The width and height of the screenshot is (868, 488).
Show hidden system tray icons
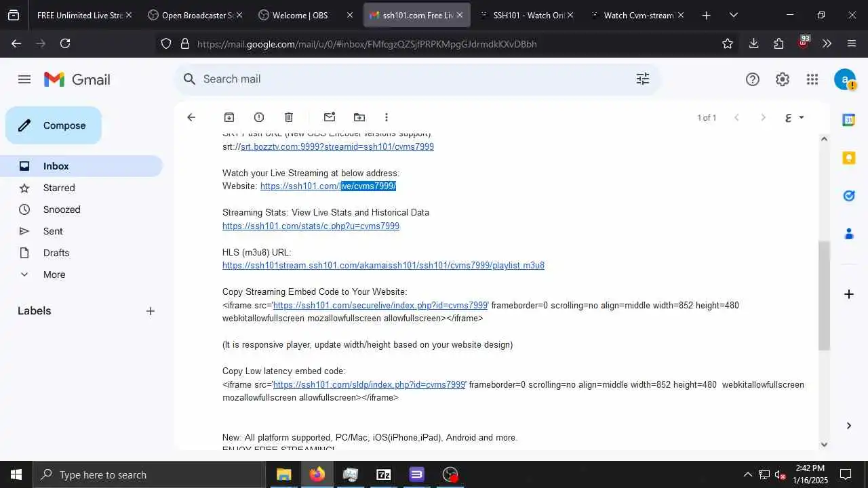pos(748,474)
